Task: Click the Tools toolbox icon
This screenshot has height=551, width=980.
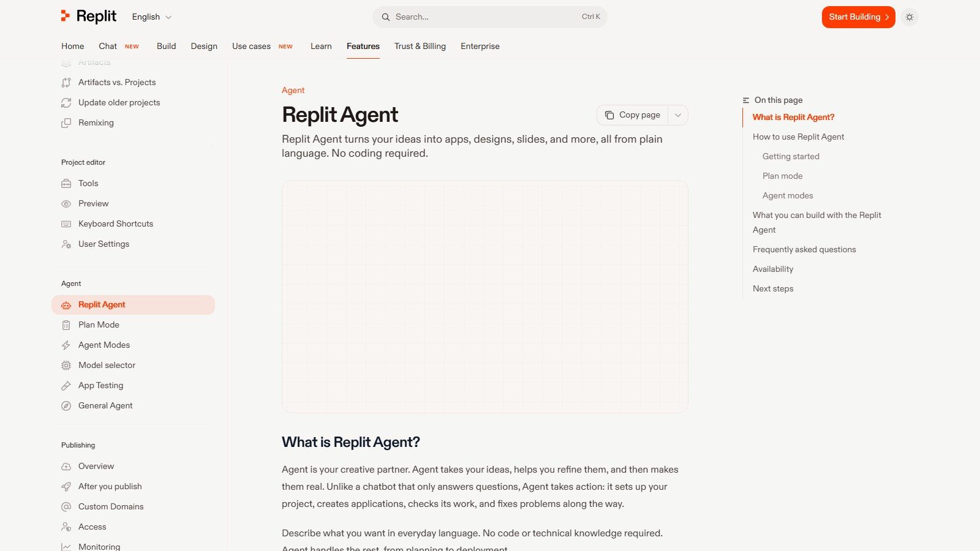Action: [x=66, y=184]
